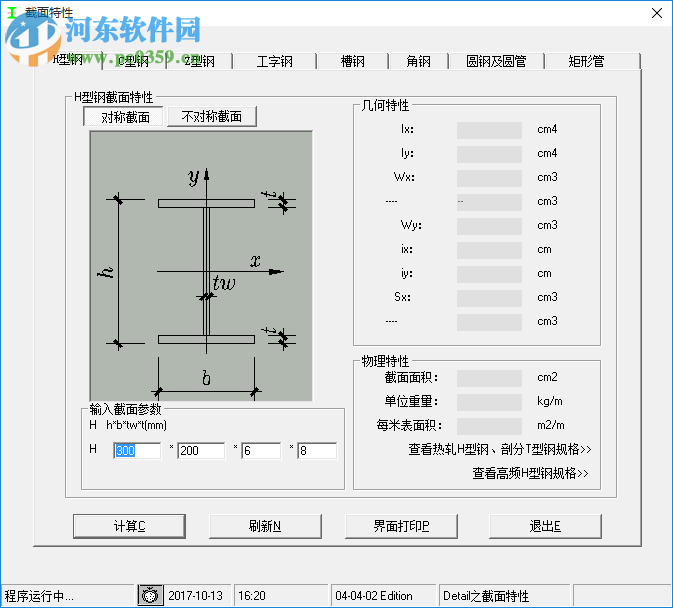Image resolution: width=673 pixels, height=608 pixels.
Task: Click the 刷新N refresh button
Action: click(265, 526)
